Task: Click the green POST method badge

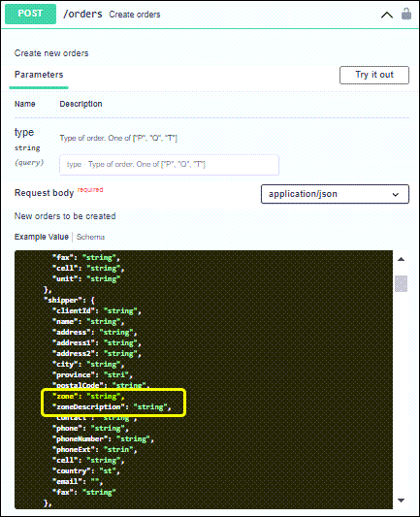Action: [x=30, y=14]
